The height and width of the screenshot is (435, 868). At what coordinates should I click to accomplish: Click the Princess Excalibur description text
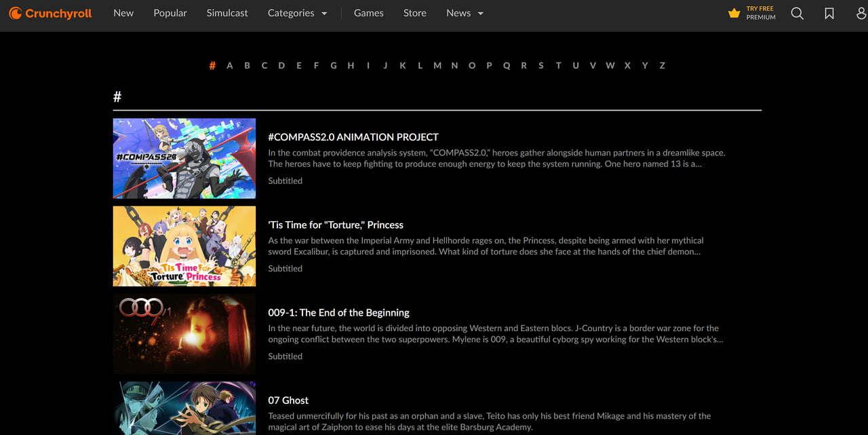(486, 246)
